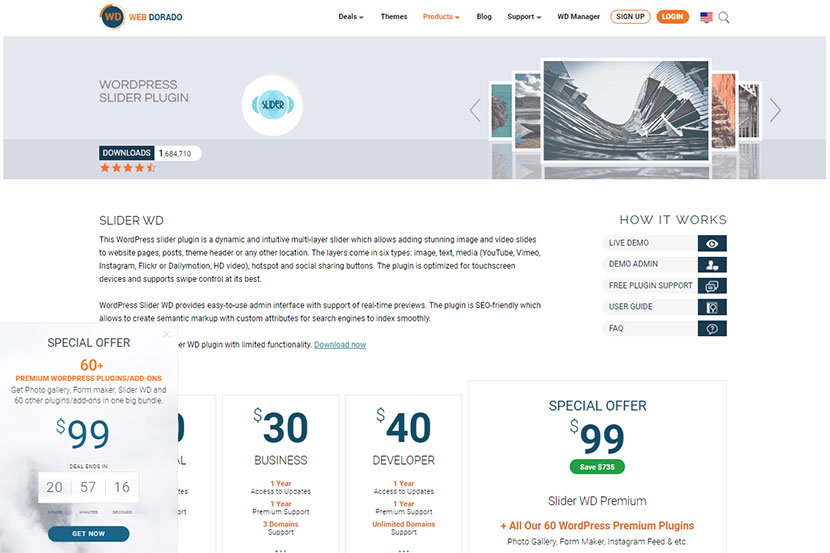Click the HOW IT WORKS heading
Viewport: 830px width, 553px height.
point(673,220)
